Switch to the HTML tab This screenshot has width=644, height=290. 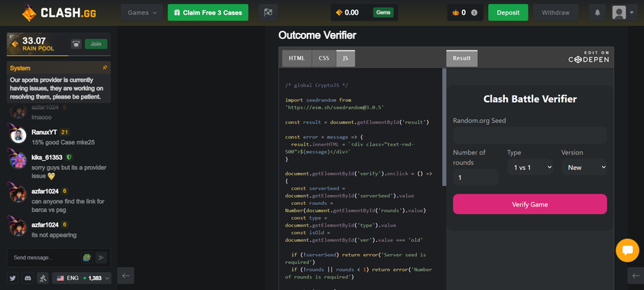tap(297, 58)
